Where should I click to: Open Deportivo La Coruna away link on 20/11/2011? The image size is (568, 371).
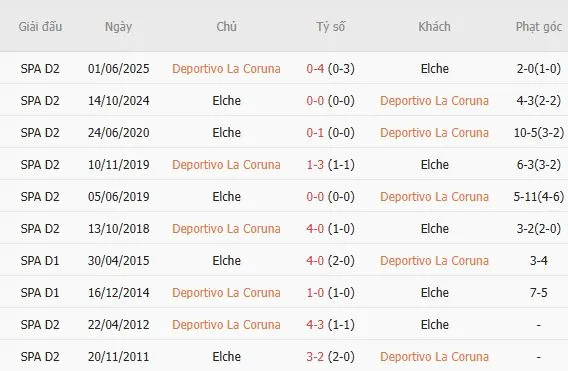point(434,357)
